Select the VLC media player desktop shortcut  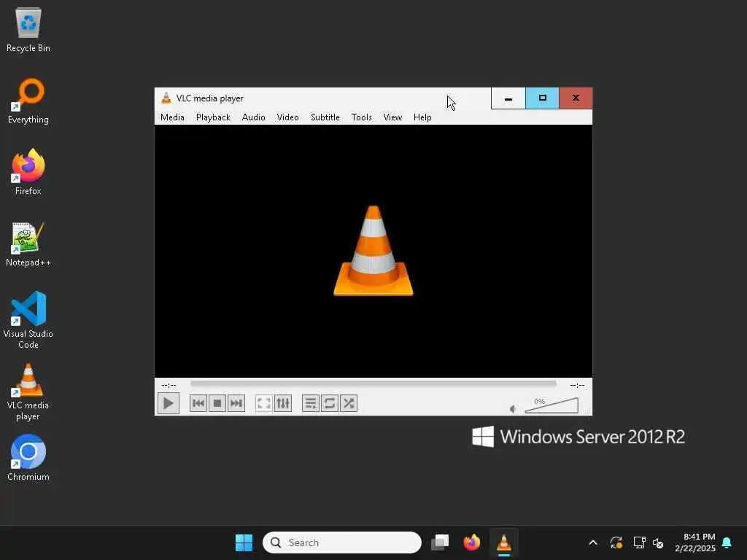point(28,392)
